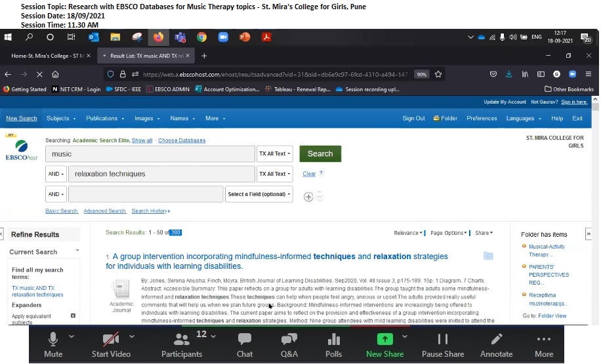The height and width of the screenshot is (364, 601).
Task: Click green Search button
Action: coord(320,153)
